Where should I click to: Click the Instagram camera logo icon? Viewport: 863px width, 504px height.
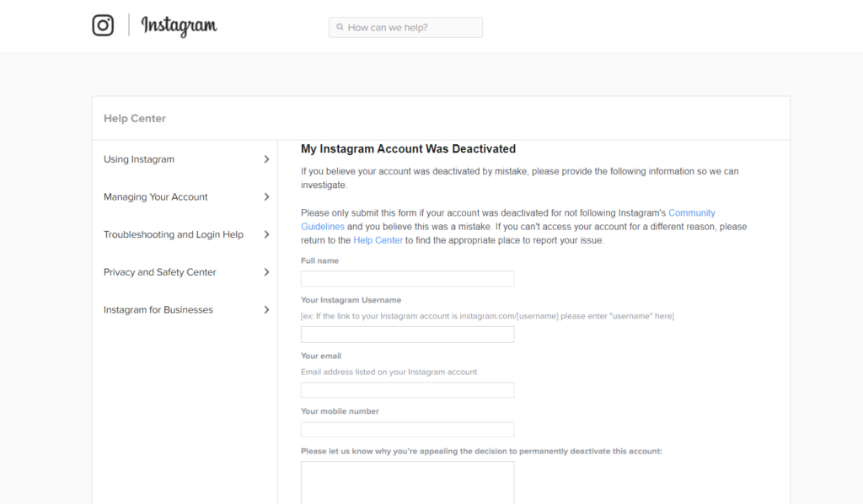tap(103, 25)
